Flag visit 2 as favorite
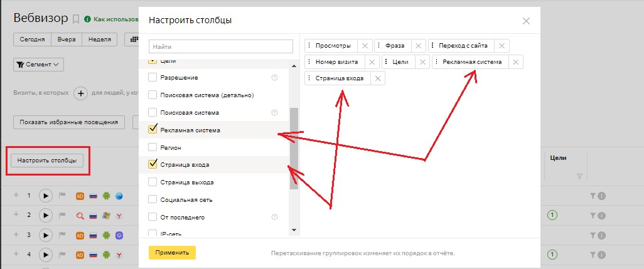The width and height of the screenshot is (644, 269). click(62, 215)
